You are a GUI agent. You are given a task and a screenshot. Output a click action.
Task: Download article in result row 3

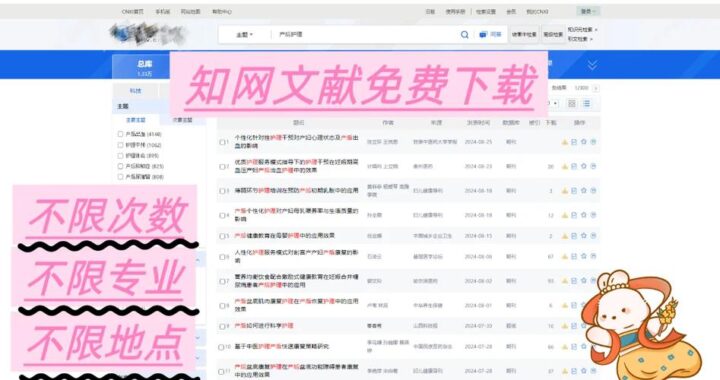point(565,190)
